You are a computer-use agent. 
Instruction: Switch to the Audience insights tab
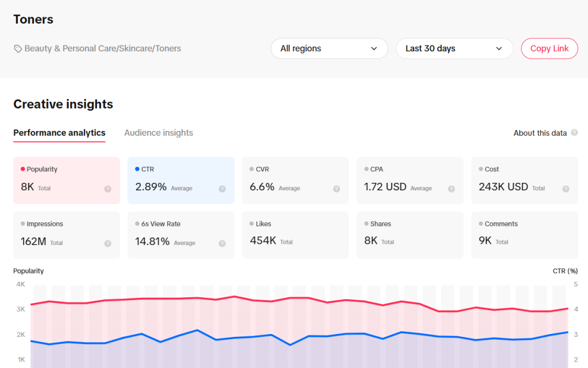[x=158, y=133]
